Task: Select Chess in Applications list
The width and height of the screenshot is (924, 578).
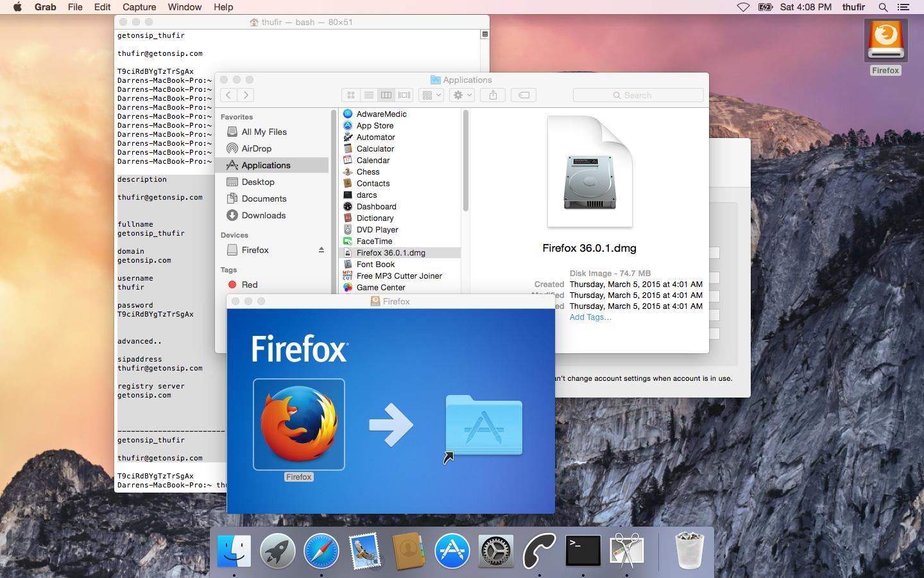Action: (x=368, y=171)
